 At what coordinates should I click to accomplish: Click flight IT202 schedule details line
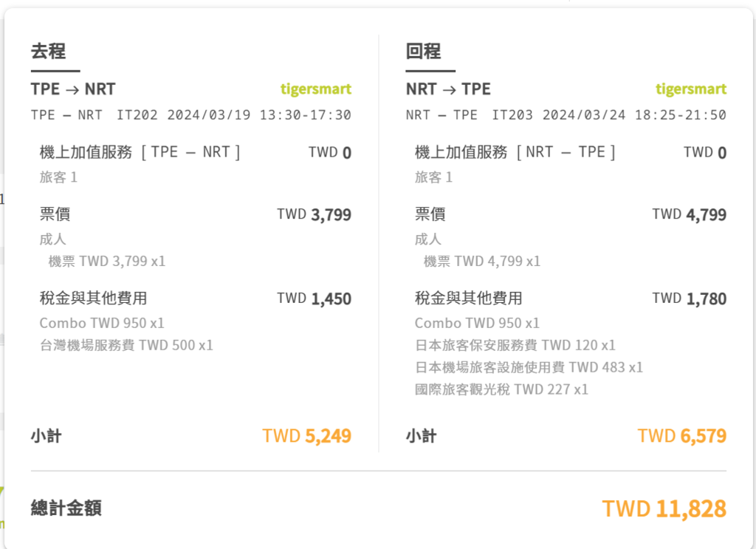click(x=191, y=115)
